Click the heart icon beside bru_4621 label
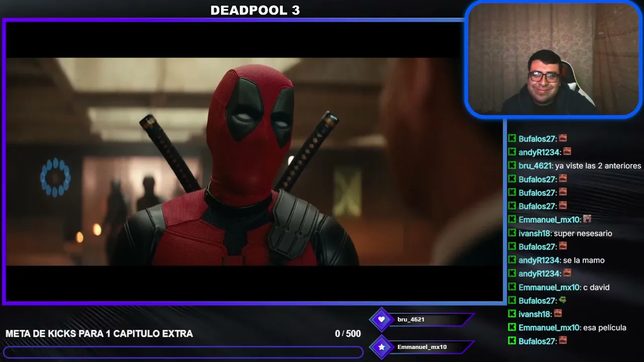 pyautogui.click(x=381, y=319)
